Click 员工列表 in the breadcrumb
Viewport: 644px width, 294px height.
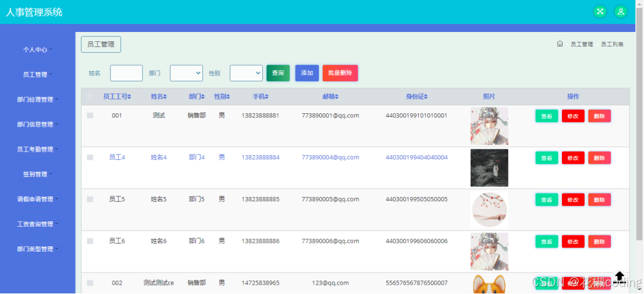tap(613, 44)
